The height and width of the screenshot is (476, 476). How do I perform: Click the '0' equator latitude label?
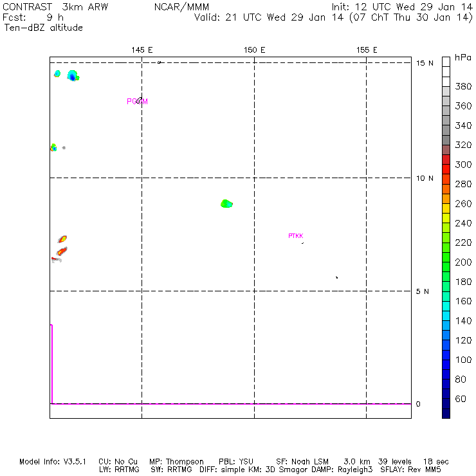click(418, 404)
